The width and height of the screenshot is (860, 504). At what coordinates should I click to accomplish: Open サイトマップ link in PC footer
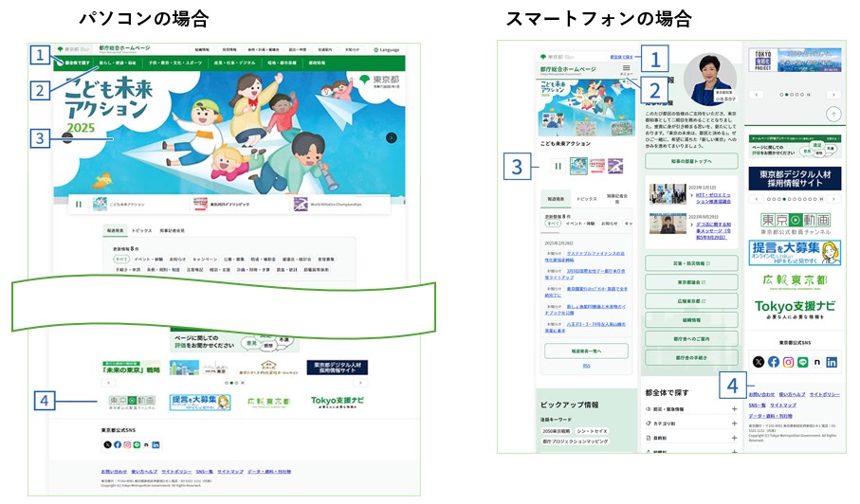click(229, 471)
